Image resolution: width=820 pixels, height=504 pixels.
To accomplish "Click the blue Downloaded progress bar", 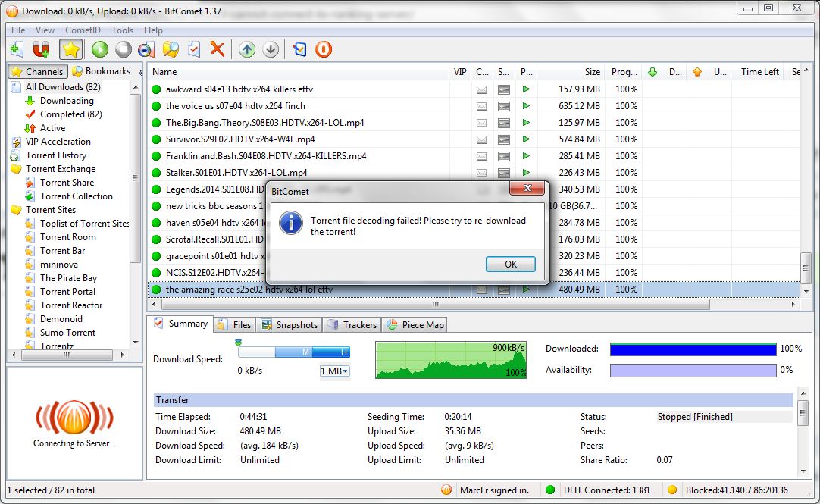I will coord(693,349).
